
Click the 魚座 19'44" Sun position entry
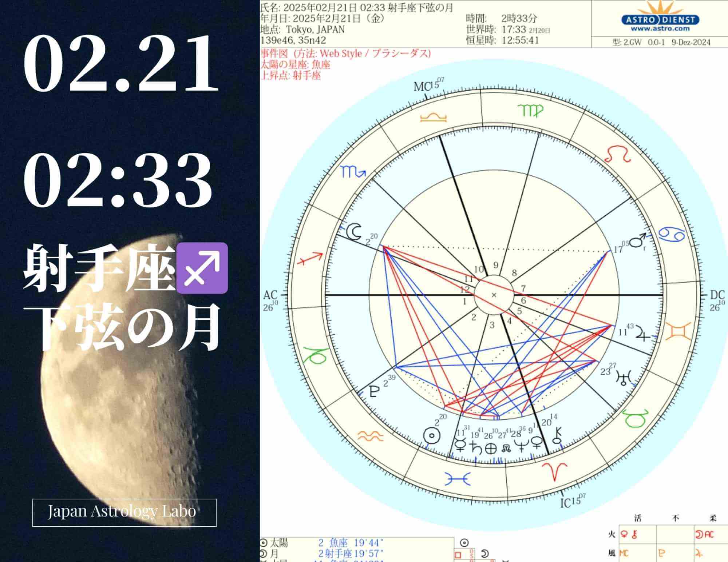click(351, 543)
